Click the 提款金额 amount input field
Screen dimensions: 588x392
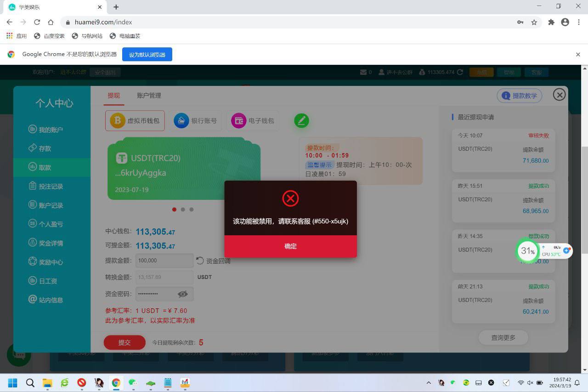point(164,261)
